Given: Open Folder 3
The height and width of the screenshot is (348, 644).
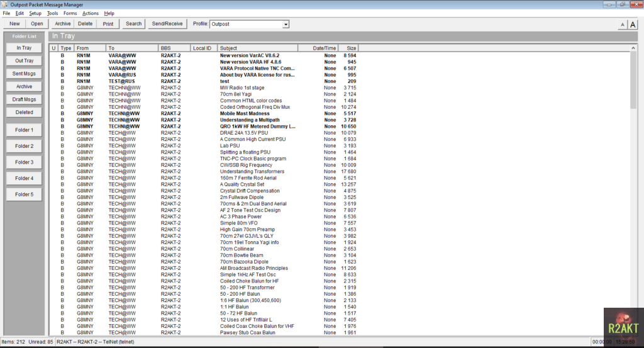Looking at the screenshot, I should (25, 162).
